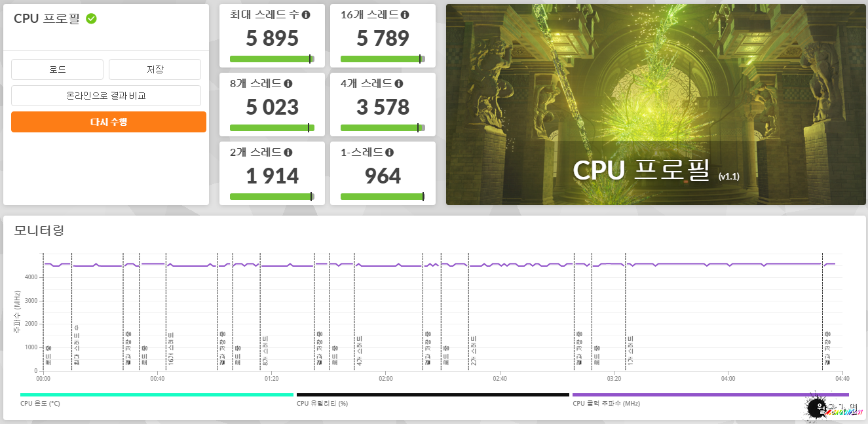Open info icon for 16개 스레드
The image size is (868, 424).
tap(404, 14)
